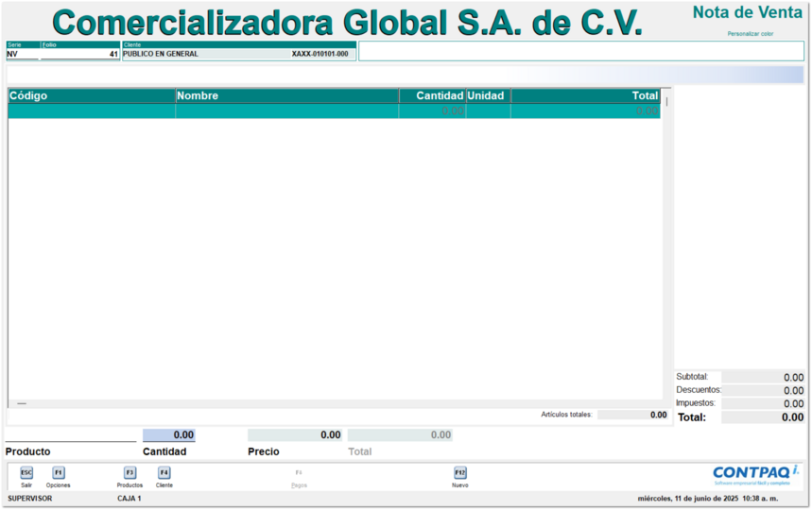Screen dimensions: 812x510
Task: Click the Artículos totales value
Action: pos(632,415)
